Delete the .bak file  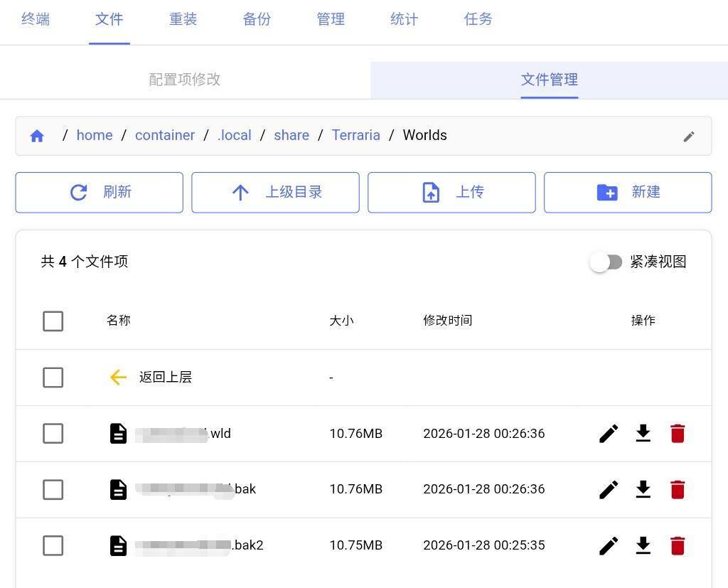coord(678,490)
